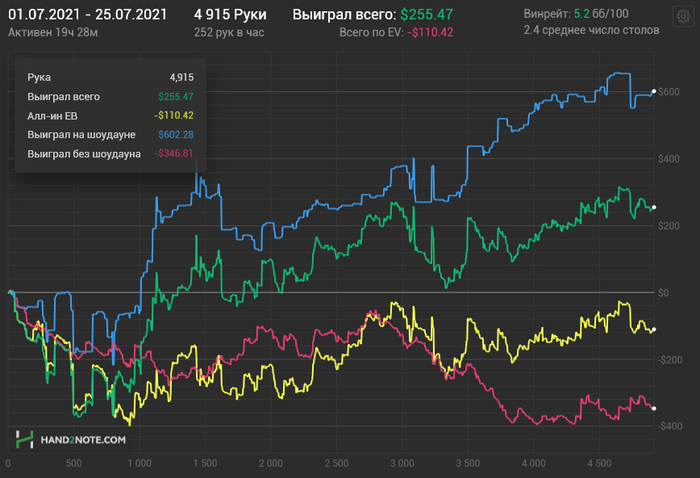Toggle the Выиграл без шоудауна legend row
The height and width of the screenshot is (478, 700).
[110, 154]
